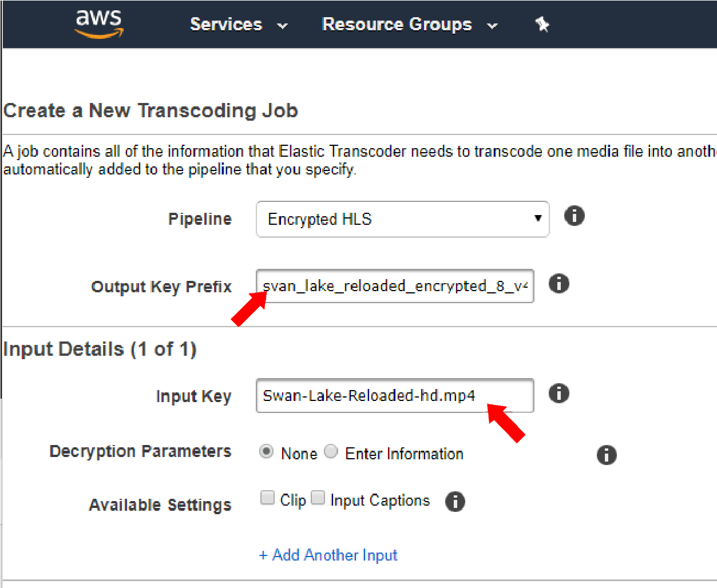Image resolution: width=717 pixels, height=588 pixels.
Task: Show info for Pipeline field
Action: [575, 216]
